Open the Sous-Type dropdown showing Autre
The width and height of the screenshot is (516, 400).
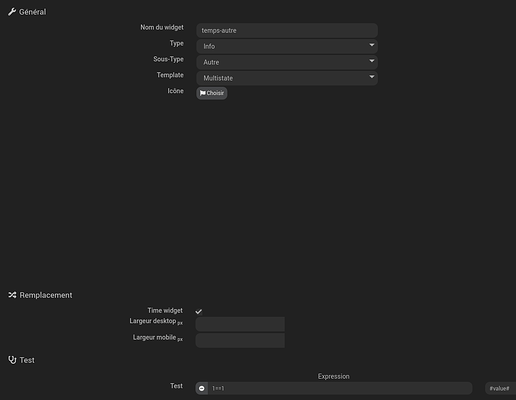click(x=287, y=62)
